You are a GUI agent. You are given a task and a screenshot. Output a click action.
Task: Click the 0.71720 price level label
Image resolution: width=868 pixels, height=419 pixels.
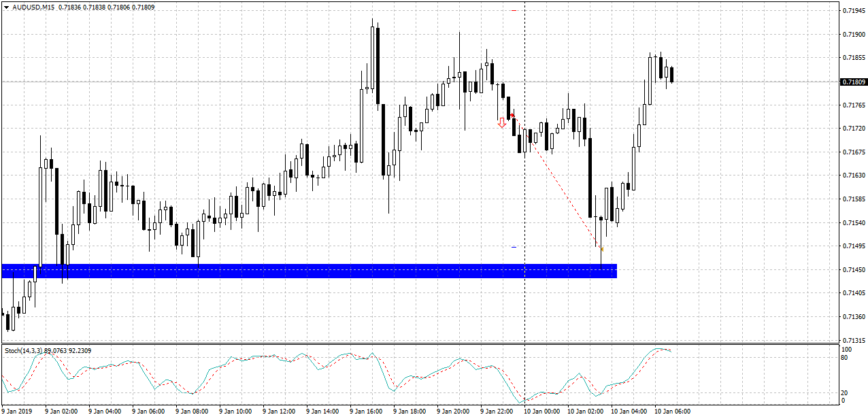click(x=854, y=129)
